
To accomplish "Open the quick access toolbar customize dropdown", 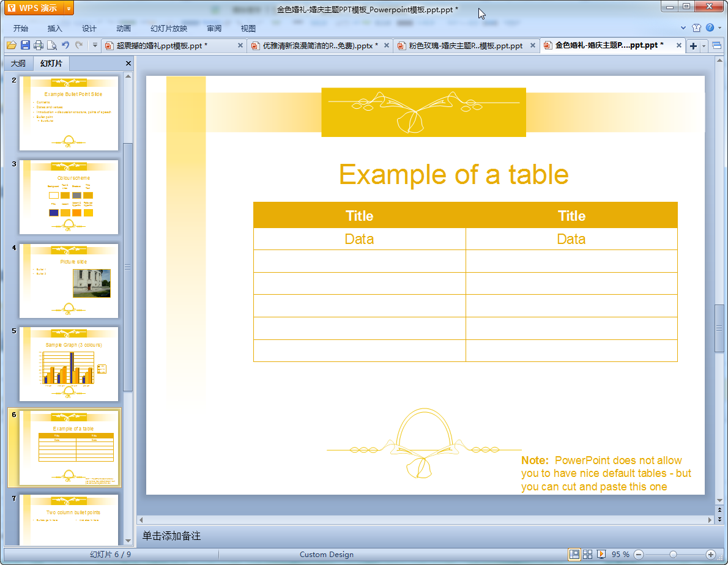I will [x=95, y=45].
